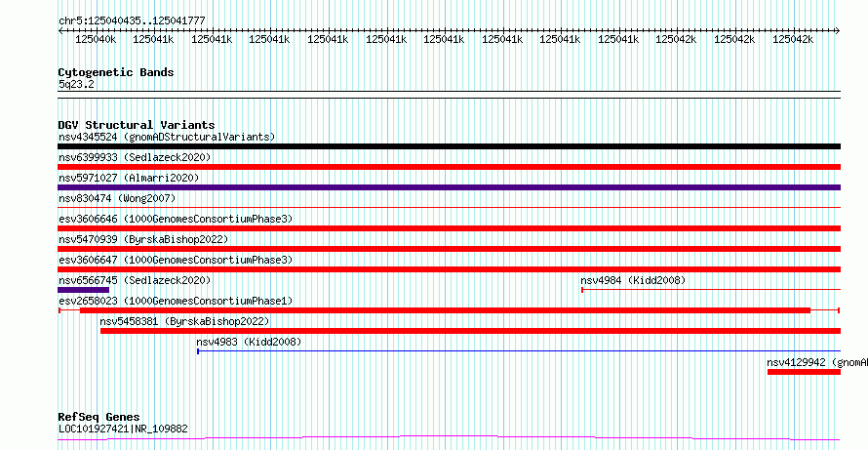Screen dimensions: 868x450
Task: Click the 5q23.2 band label
Action: coord(76,84)
